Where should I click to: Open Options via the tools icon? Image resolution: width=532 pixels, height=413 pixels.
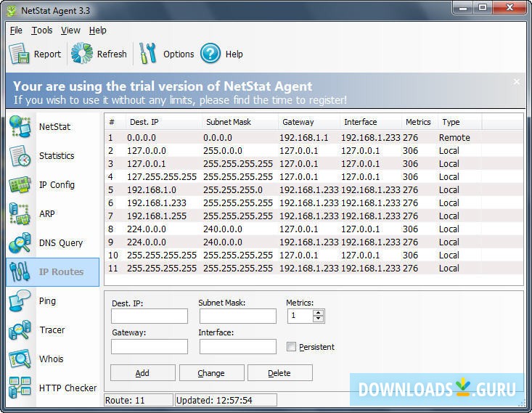coord(147,53)
